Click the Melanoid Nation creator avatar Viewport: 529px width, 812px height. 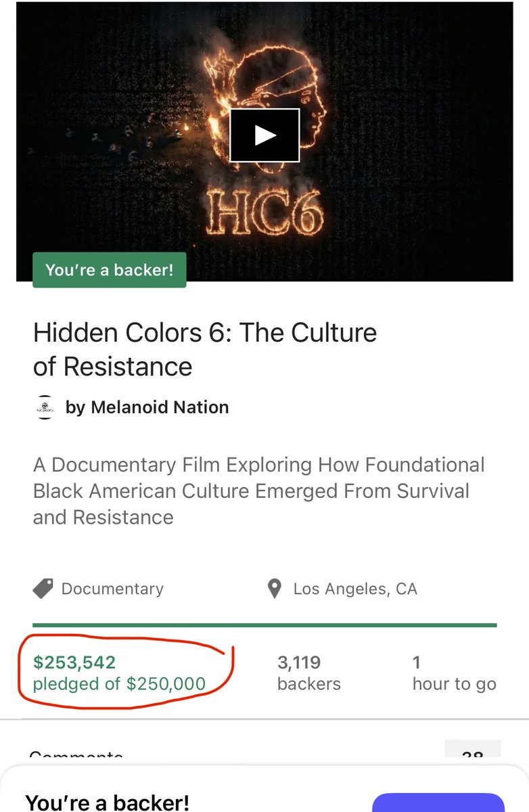(44, 407)
